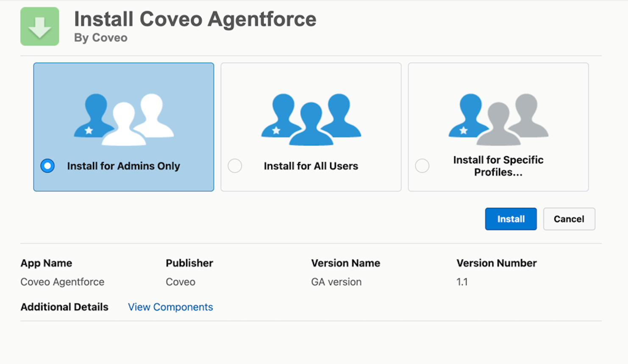628x364 pixels.
Task: Click the 'Install for All Users' label
Action: [x=311, y=166]
